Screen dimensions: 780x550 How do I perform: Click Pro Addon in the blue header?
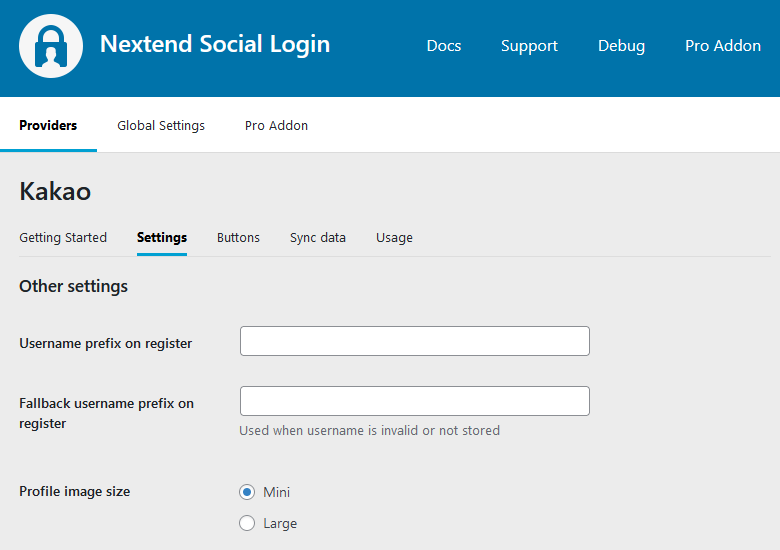click(722, 46)
